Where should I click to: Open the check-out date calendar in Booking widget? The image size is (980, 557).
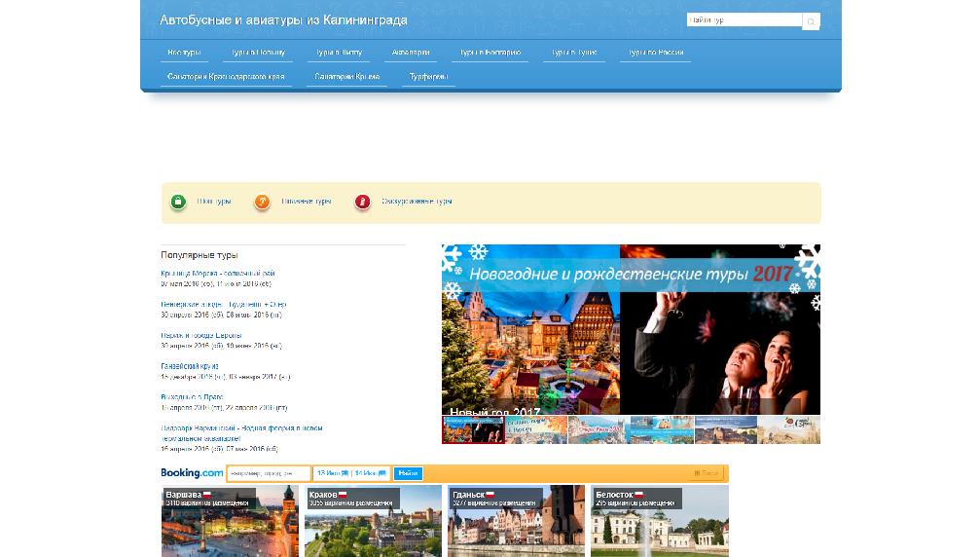click(x=370, y=473)
